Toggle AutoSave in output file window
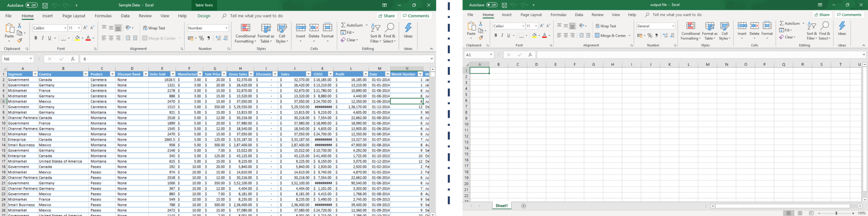Viewport: 868px width, 216px height. click(x=492, y=5)
